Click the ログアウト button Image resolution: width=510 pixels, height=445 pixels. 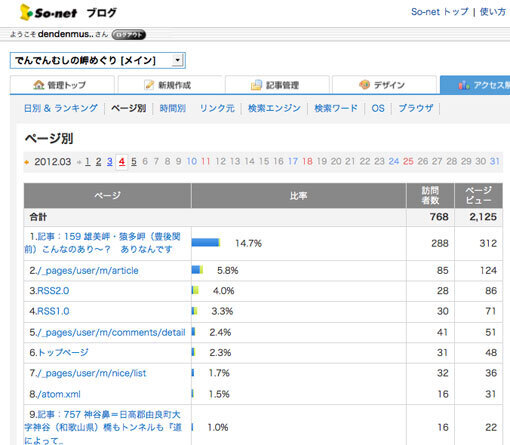pos(129,35)
